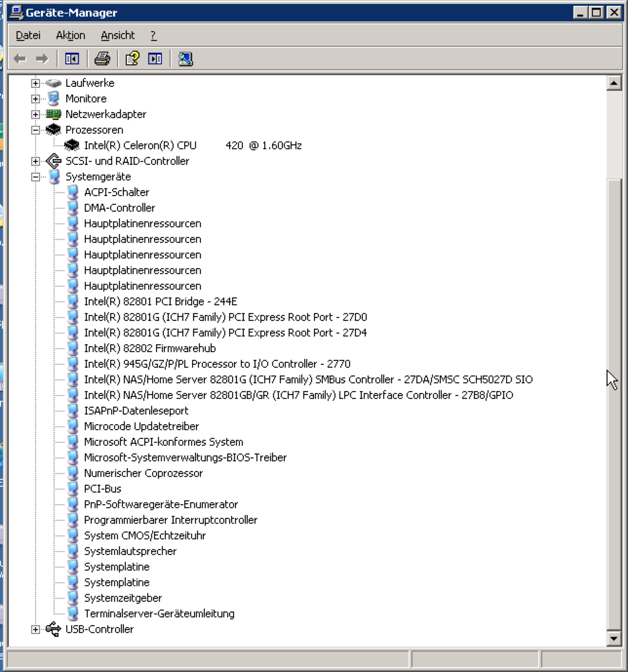Click the Systemzeitgeber device icon
This screenshot has width=628, height=672.
click(73, 598)
